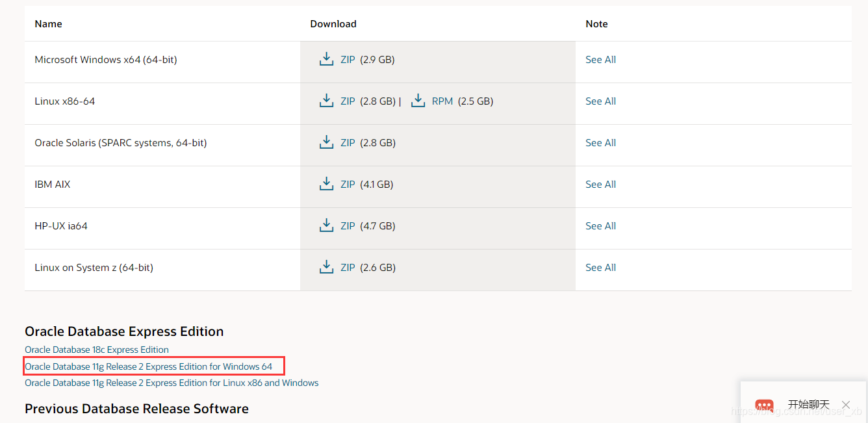Image resolution: width=868 pixels, height=423 pixels.
Task: Open See All for Linux x86-64
Action: 600,101
